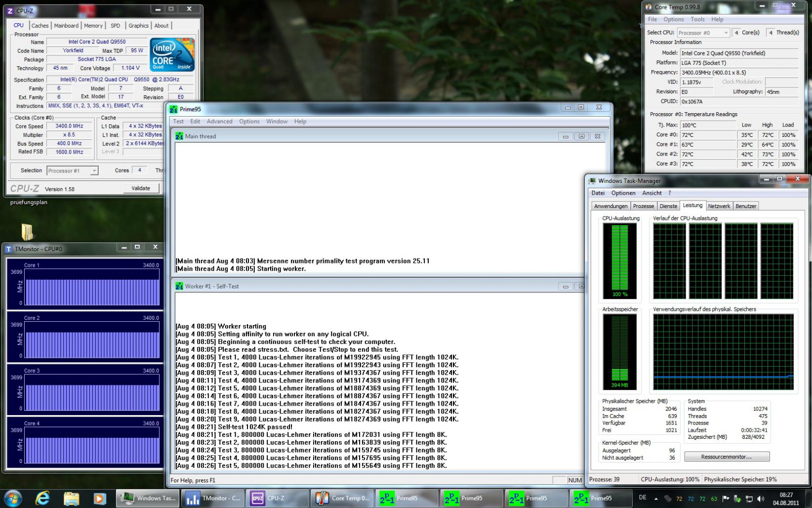812x508 pixels.
Task: Click the Core Temp Model field
Action: pos(739,53)
